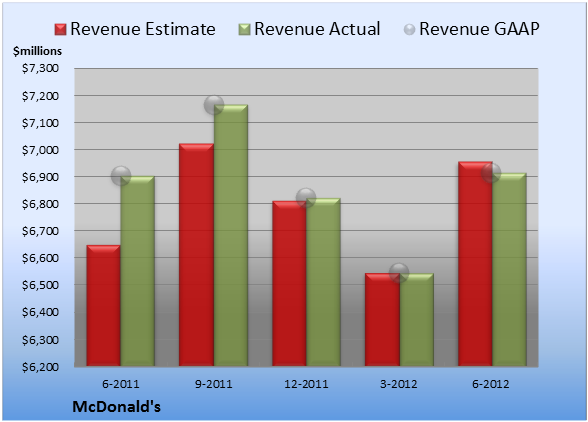Click the '$6,200' axis value

pyautogui.click(x=40, y=367)
